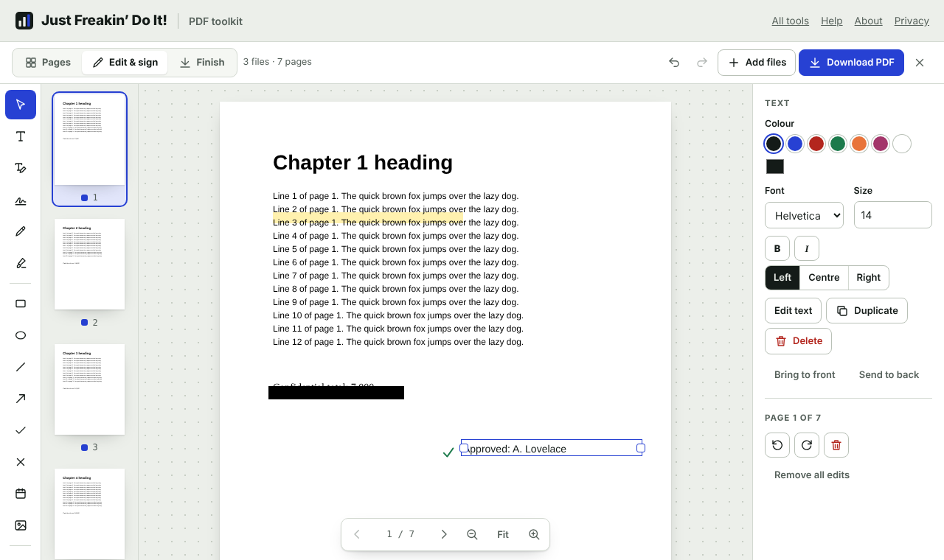Screen dimensions: 944x560
Task: Go to the next page
Action: (x=444, y=534)
